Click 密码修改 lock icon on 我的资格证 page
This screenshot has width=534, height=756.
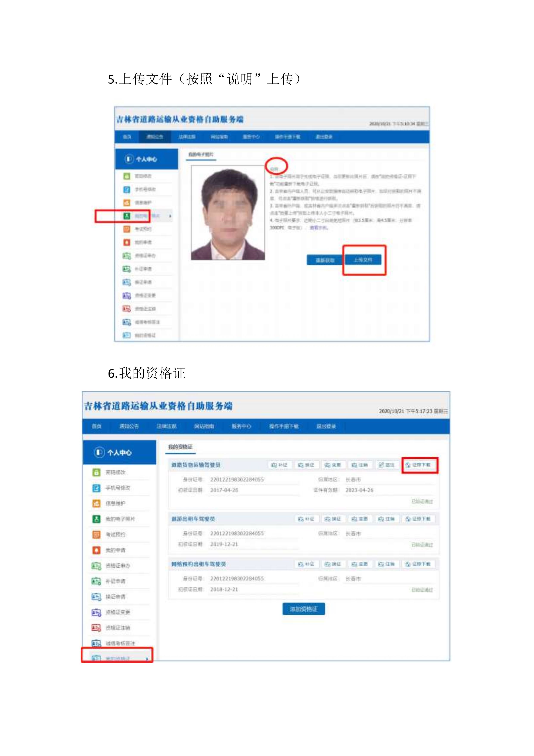click(x=96, y=472)
